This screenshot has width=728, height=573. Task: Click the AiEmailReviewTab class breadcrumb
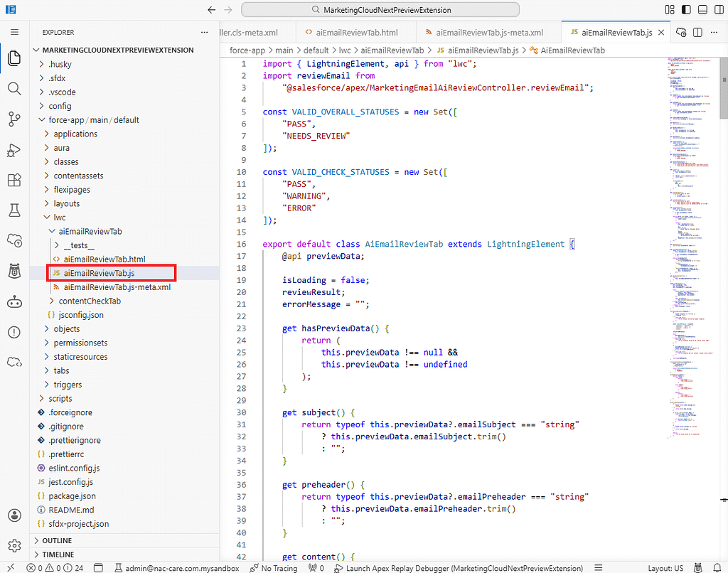(572, 50)
